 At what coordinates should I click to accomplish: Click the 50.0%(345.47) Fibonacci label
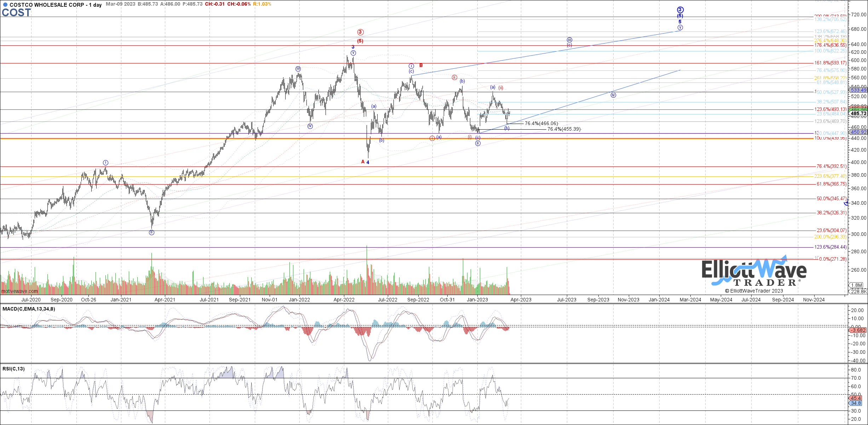point(832,199)
